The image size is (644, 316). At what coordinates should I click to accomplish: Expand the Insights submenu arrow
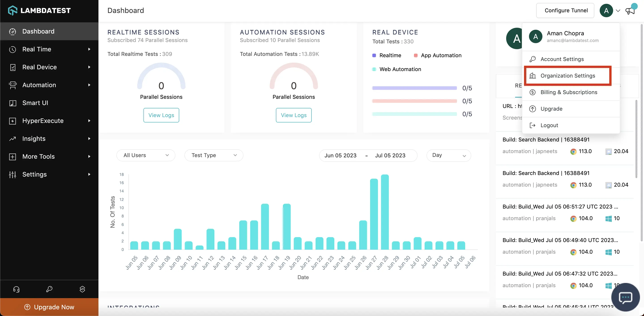(89, 139)
